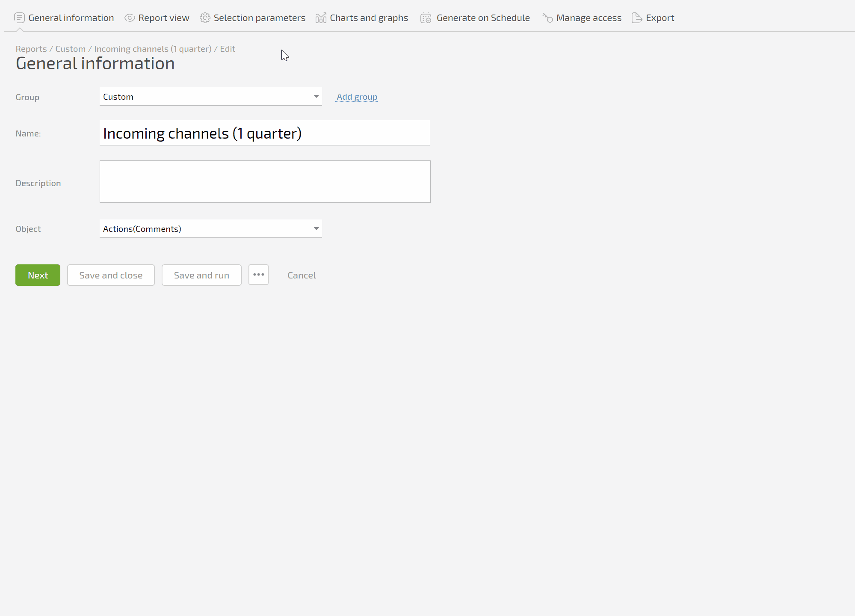This screenshot has height=616, width=855.
Task: Open the Custom group combo box
Action: (x=205, y=97)
